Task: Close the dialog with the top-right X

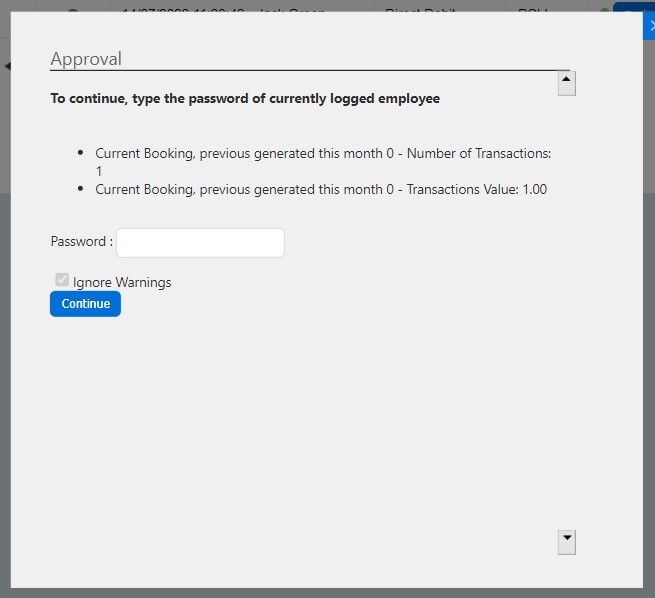Action: click(650, 26)
